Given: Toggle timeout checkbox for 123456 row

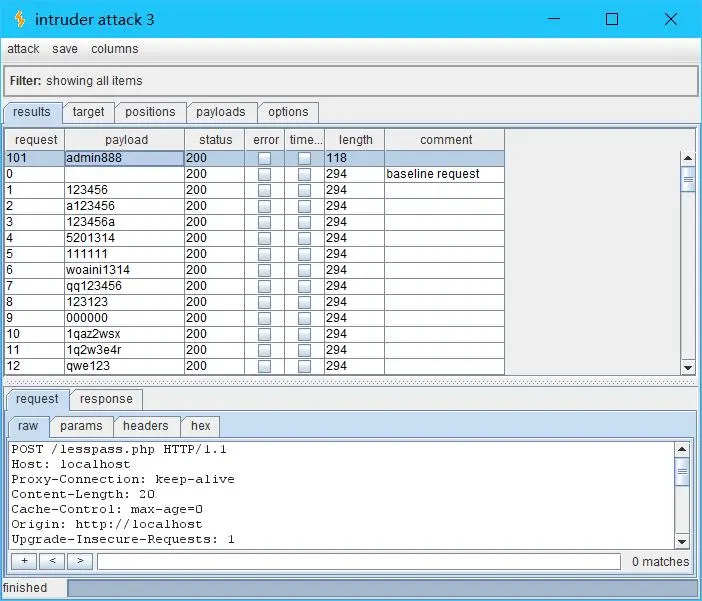Looking at the screenshot, I should click(304, 190).
